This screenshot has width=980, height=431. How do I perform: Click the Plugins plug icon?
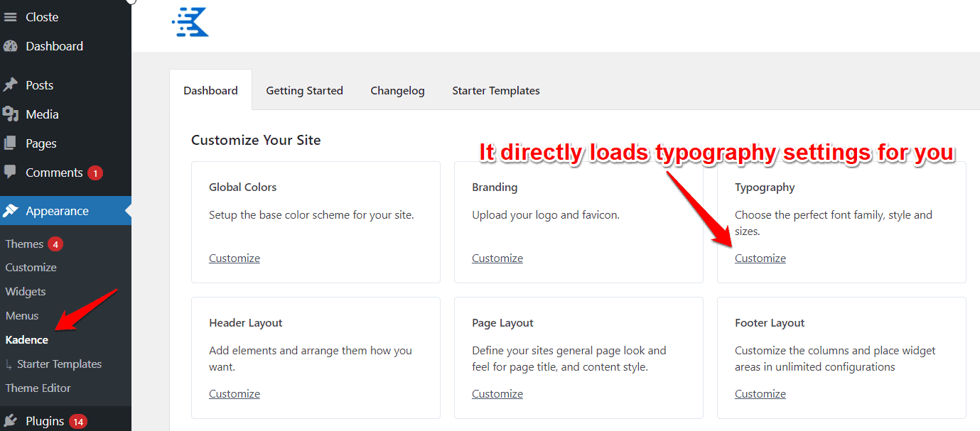[10, 420]
